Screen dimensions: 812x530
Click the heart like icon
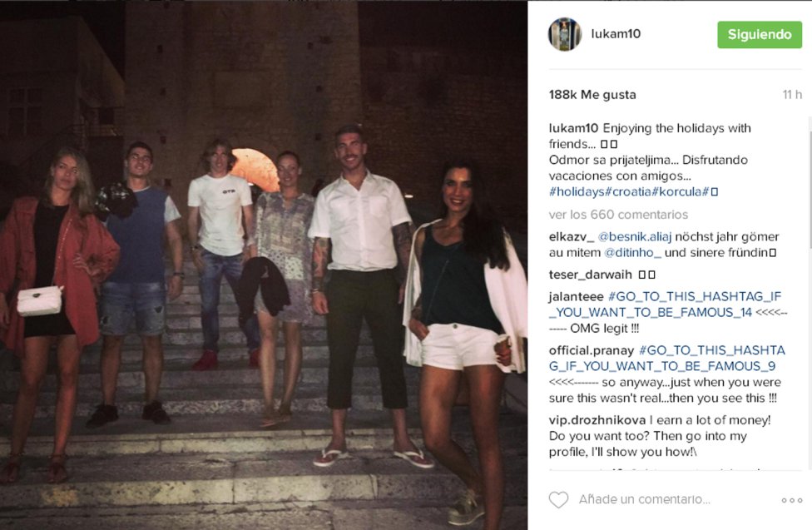pos(558,499)
